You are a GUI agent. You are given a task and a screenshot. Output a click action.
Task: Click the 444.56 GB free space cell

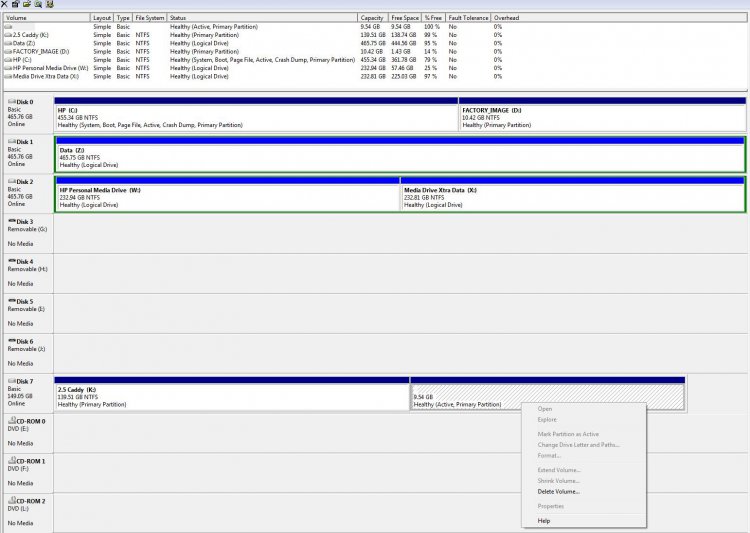pos(403,43)
